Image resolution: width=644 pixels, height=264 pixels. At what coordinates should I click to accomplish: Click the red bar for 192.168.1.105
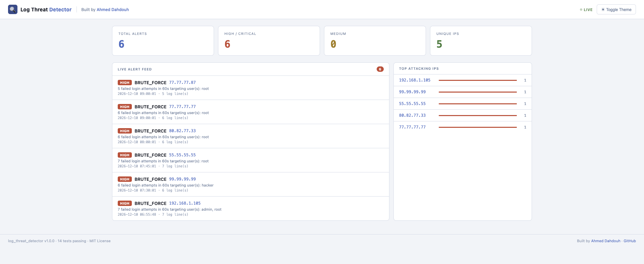click(x=478, y=80)
